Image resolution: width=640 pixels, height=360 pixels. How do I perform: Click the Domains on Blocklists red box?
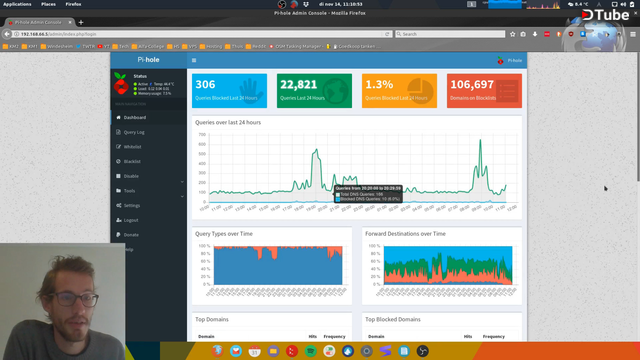[x=484, y=91]
